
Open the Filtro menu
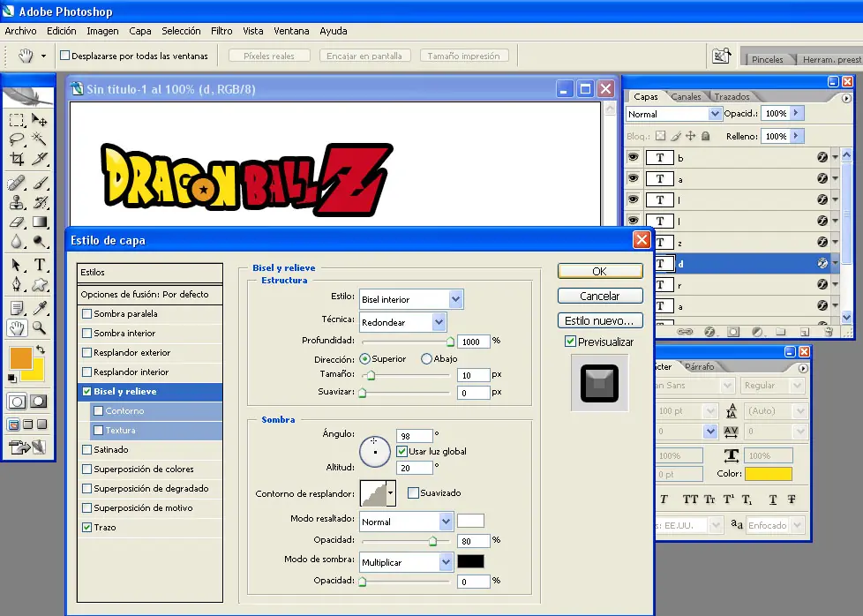point(221,31)
